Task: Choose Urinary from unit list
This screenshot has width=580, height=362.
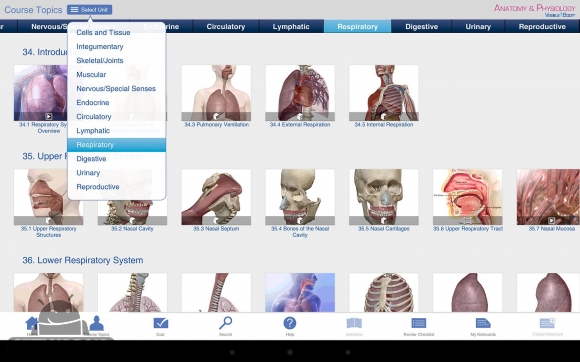Action: (x=88, y=173)
